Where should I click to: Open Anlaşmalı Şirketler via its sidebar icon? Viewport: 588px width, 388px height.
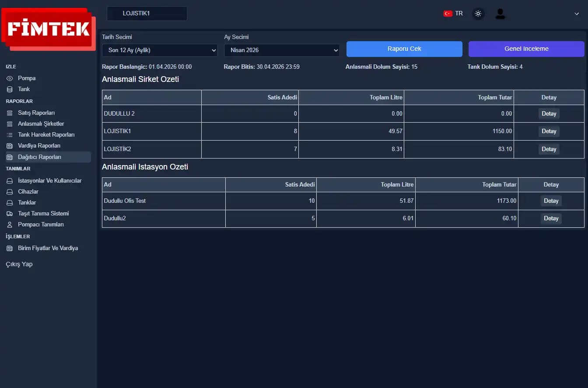[x=10, y=123]
